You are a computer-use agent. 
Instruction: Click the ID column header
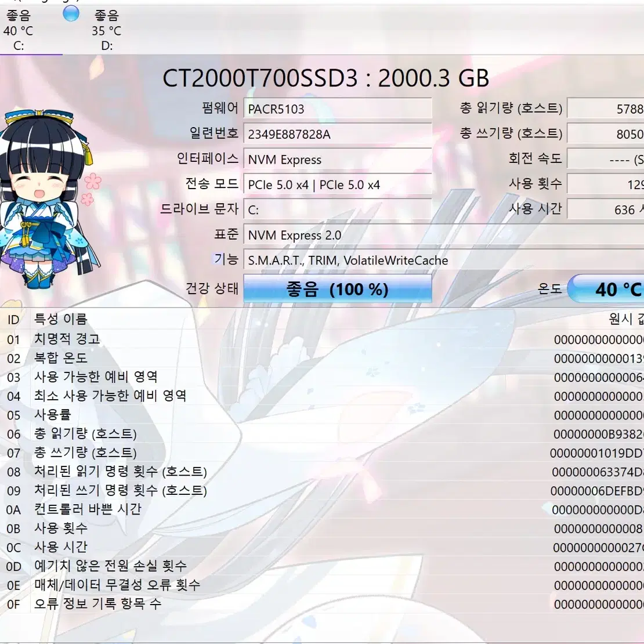tap(13, 319)
